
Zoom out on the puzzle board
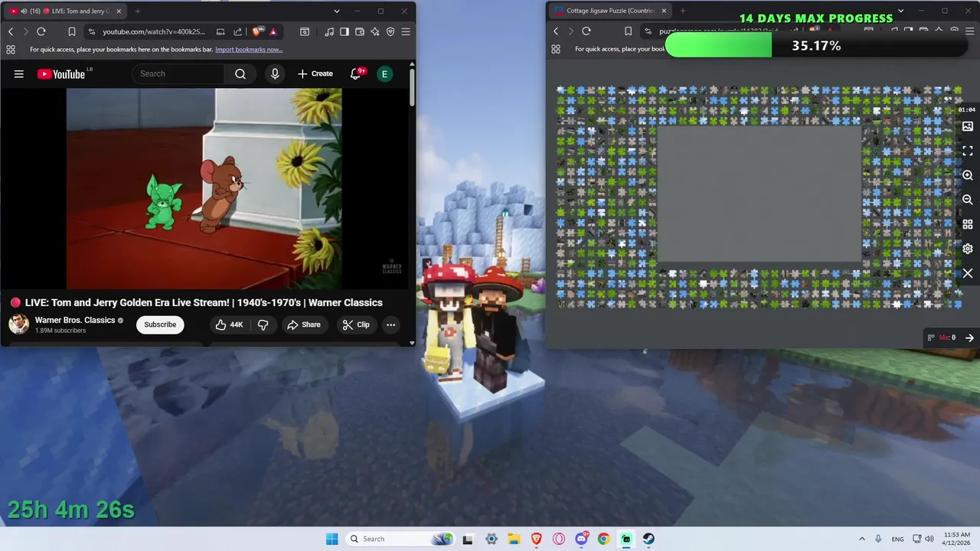coord(968,200)
